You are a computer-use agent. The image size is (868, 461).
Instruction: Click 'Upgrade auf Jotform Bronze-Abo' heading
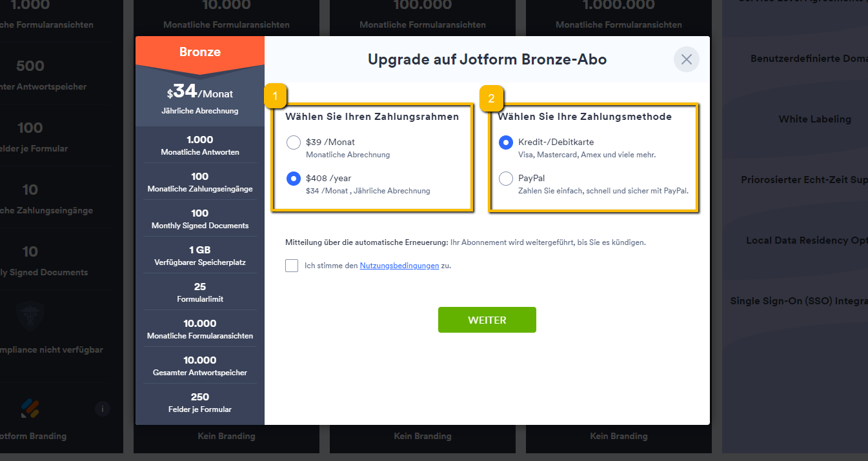click(x=487, y=59)
